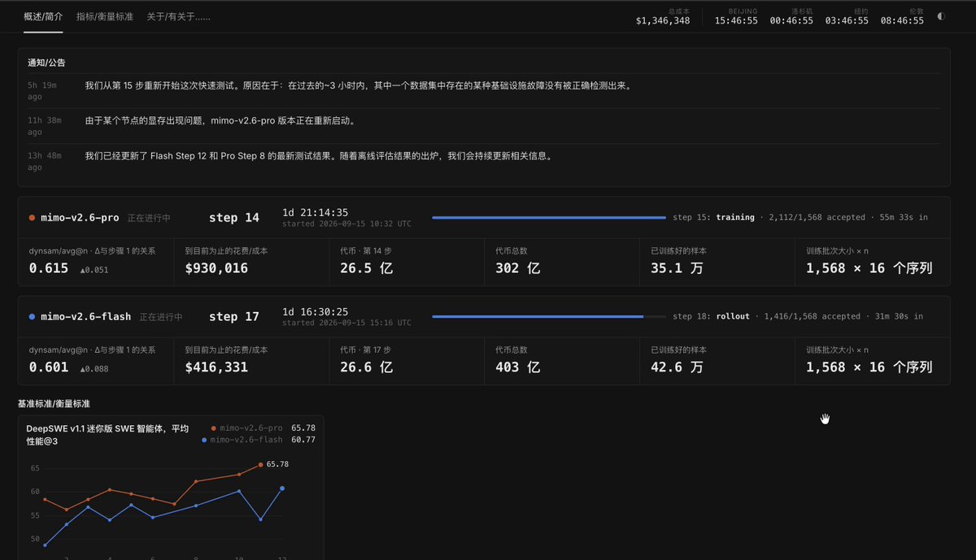Image resolution: width=976 pixels, height=560 pixels.
Task: Click the 正在进行中 status on pro card
Action: [x=149, y=218]
